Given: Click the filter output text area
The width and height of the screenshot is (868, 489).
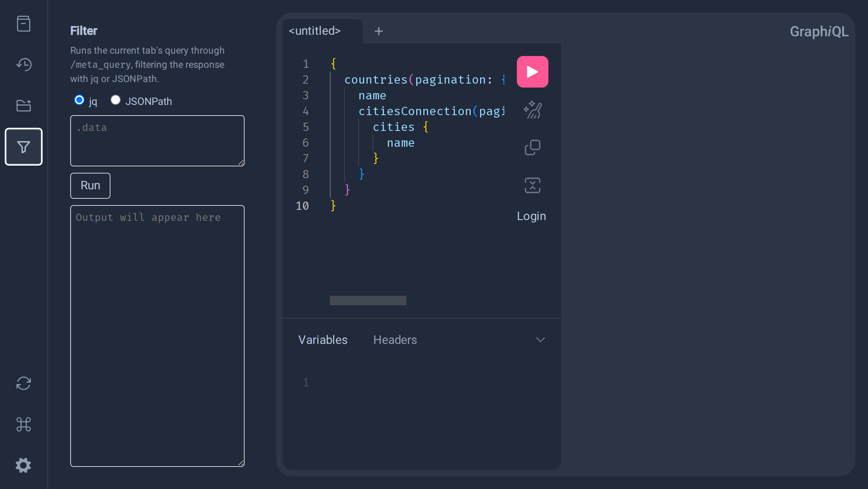Looking at the screenshot, I should [157, 336].
